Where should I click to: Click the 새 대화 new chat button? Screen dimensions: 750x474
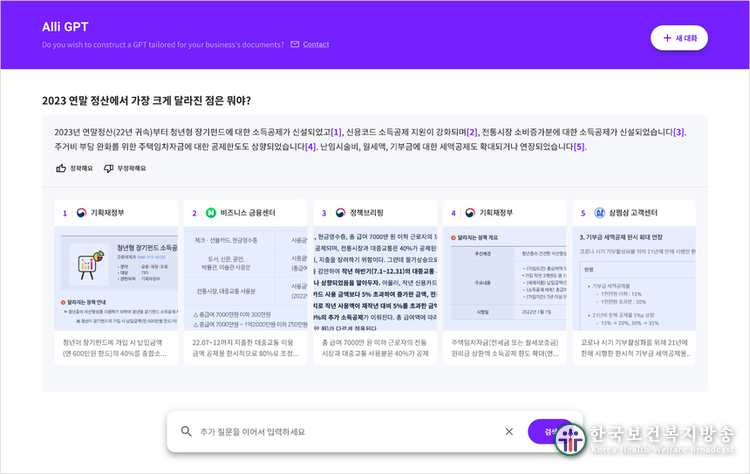click(679, 38)
